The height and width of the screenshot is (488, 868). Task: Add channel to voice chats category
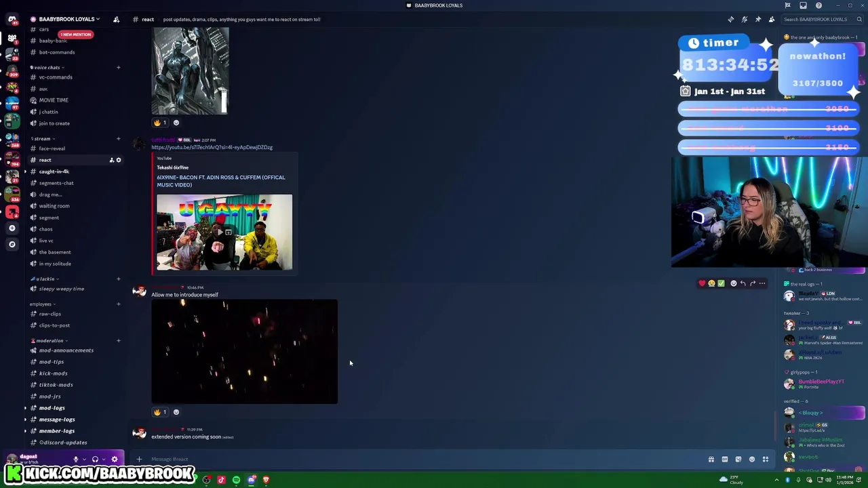pyautogui.click(x=118, y=67)
